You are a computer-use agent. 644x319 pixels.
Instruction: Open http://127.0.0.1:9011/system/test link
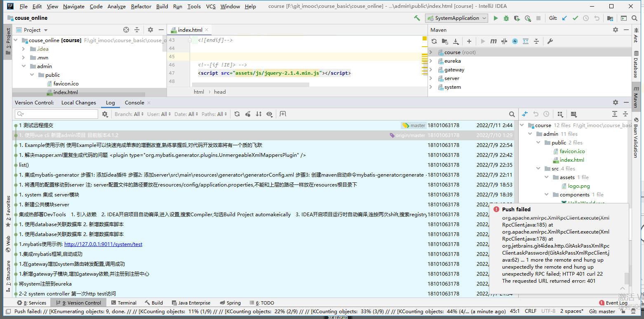coord(103,244)
